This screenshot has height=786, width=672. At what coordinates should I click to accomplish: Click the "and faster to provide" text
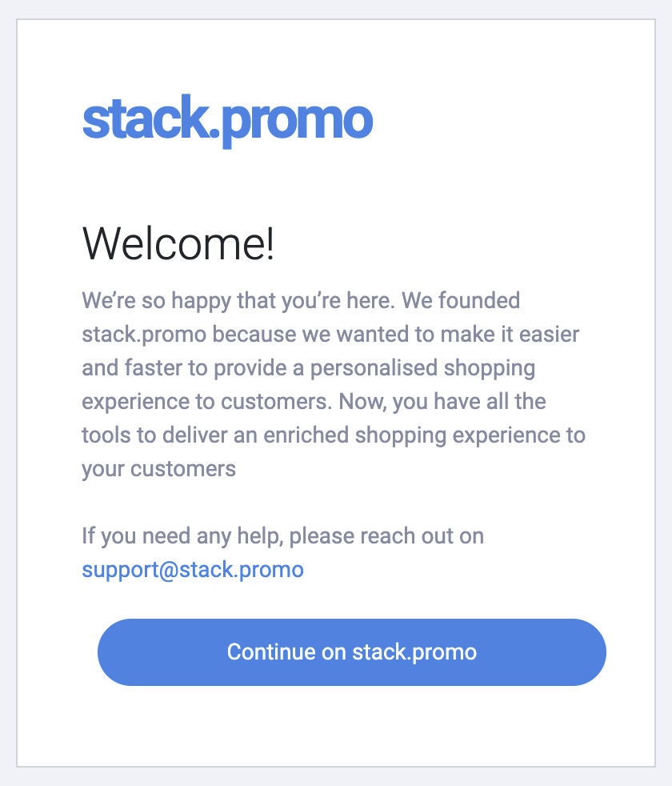(193, 368)
